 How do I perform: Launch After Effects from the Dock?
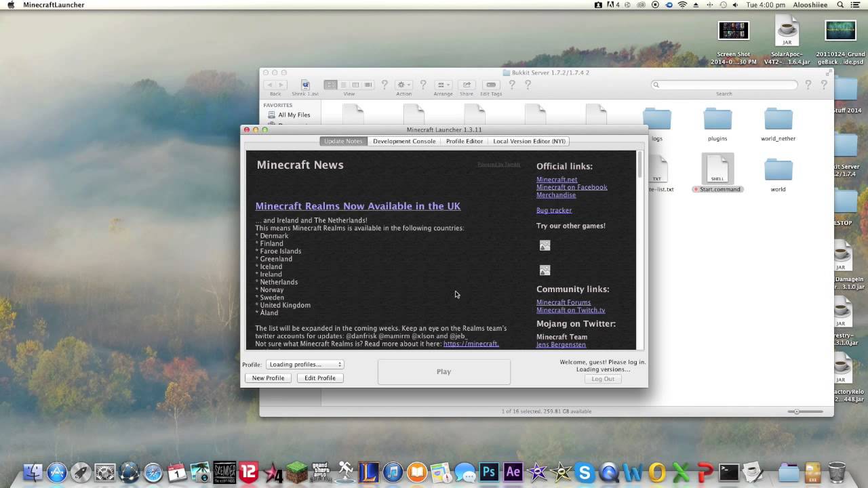point(513,472)
